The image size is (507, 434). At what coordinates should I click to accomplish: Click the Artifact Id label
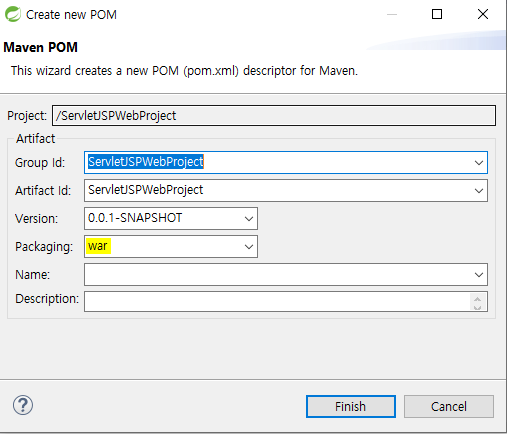pos(43,191)
